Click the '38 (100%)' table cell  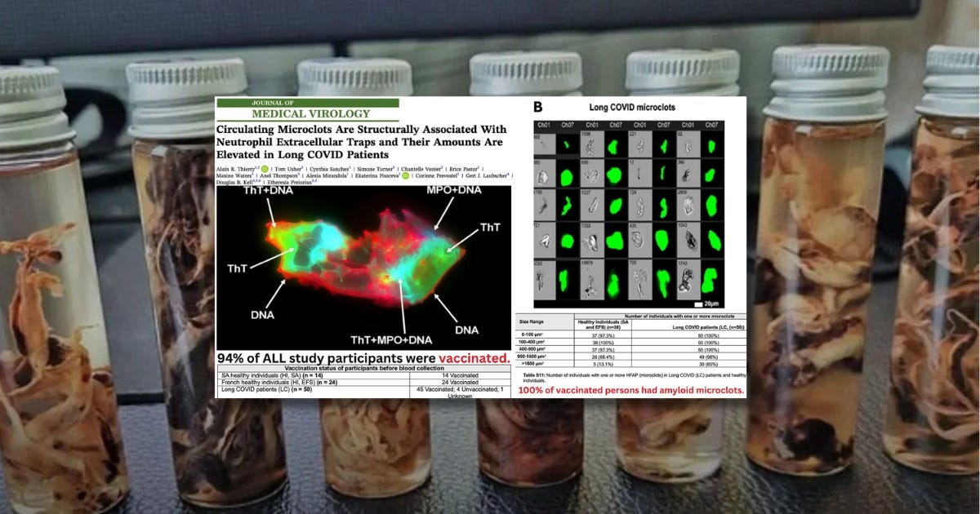pos(604,343)
